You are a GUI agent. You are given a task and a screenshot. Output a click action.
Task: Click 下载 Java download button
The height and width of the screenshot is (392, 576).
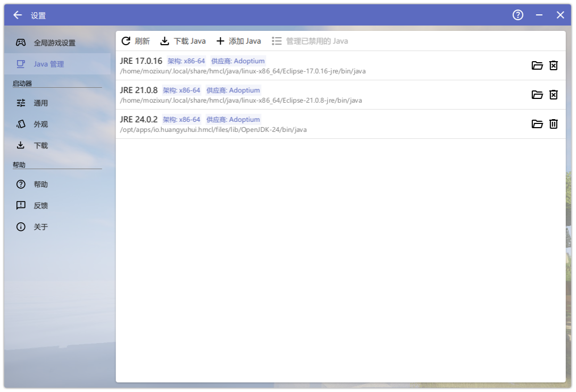coord(183,41)
